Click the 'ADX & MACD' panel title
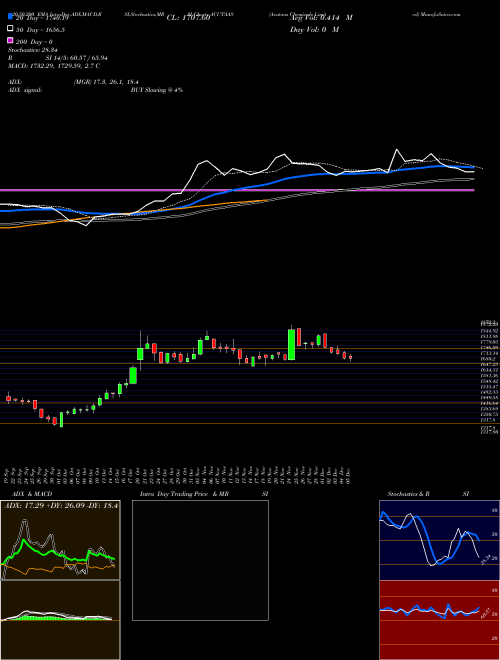 (x=32, y=494)
